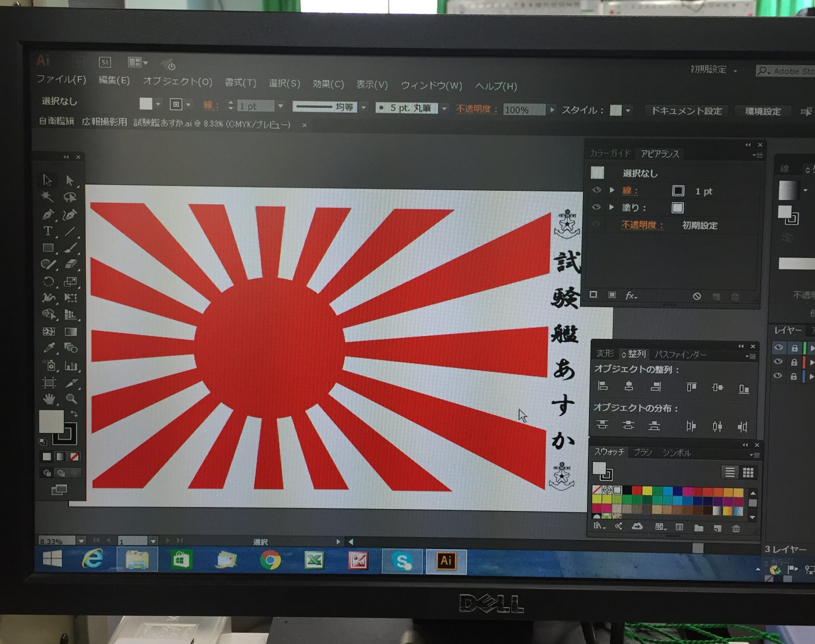The image size is (815, 644).
Task: Select the Pen tool
Action: click(48, 214)
